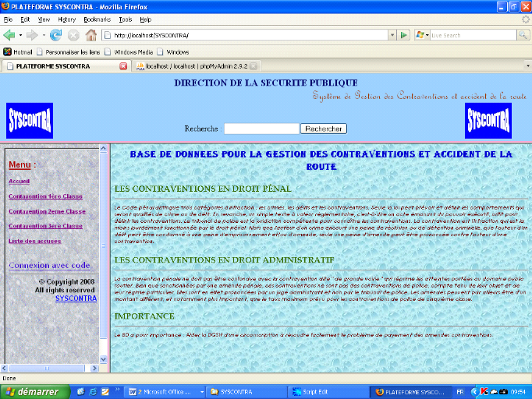This screenshot has width=532, height=399.
Task: Open the SYSCONTRA copyright link
Action: (x=76, y=298)
